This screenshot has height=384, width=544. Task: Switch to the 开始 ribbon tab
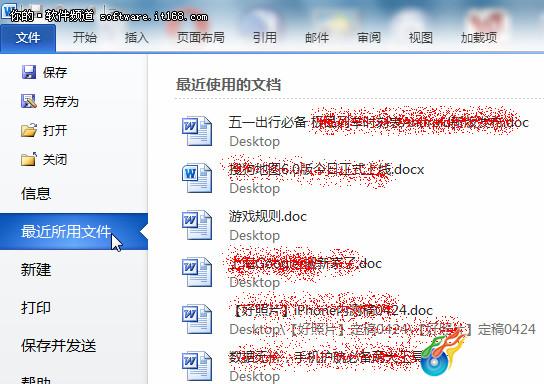click(84, 37)
